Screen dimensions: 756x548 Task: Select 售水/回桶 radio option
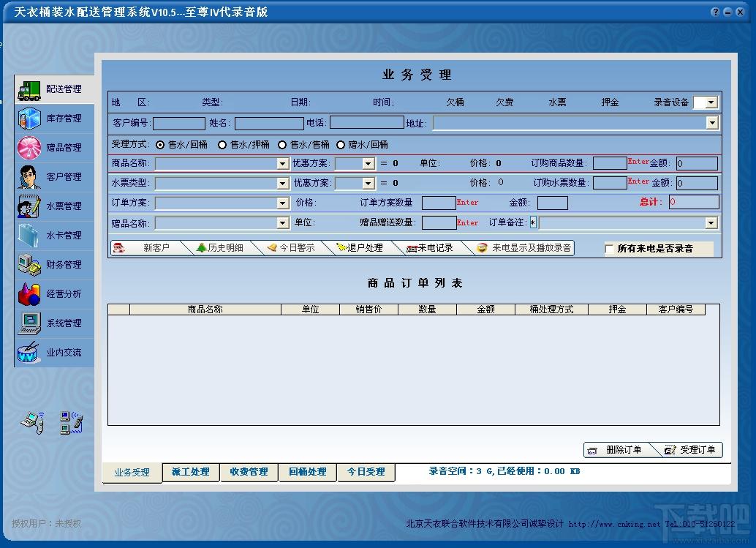point(160,145)
